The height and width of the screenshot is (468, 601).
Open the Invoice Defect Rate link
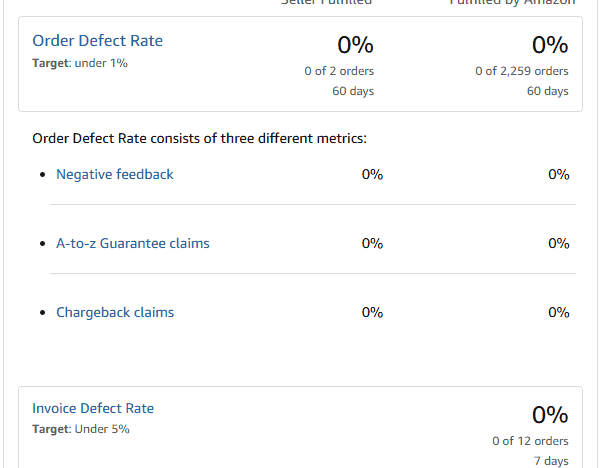click(x=93, y=408)
